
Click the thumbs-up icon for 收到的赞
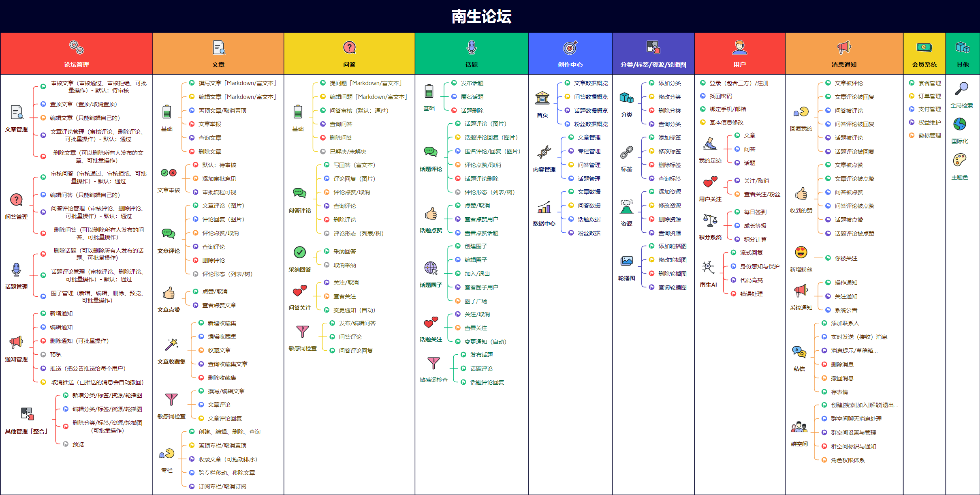click(x=801, y=193)
